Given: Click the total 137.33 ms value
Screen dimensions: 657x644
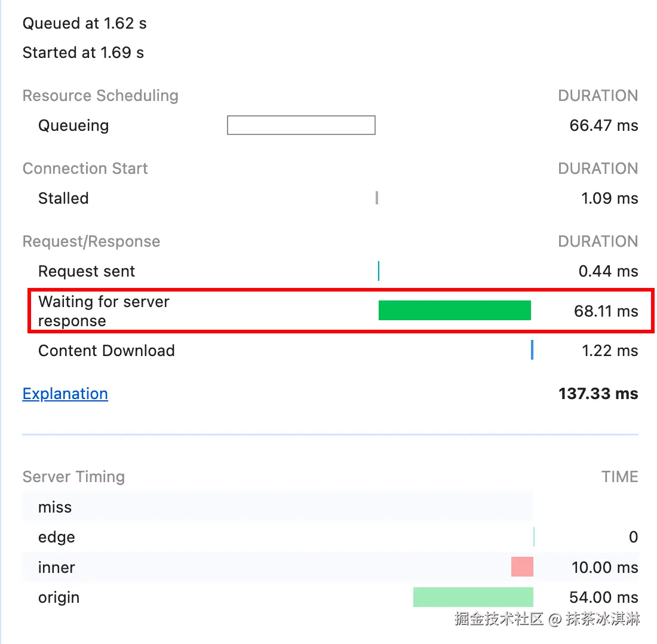Looking at the screenshot, I should [x=598, y=394].
